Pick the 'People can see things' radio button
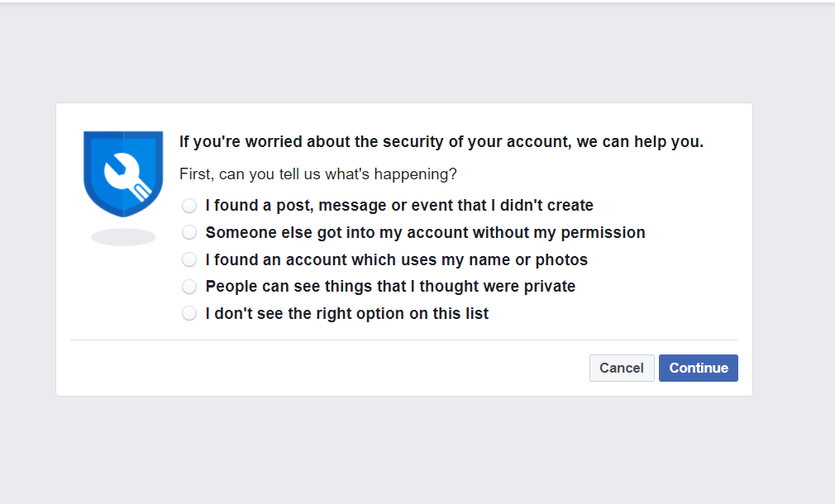Screen dimensions: 835x504 coord(189,287)
